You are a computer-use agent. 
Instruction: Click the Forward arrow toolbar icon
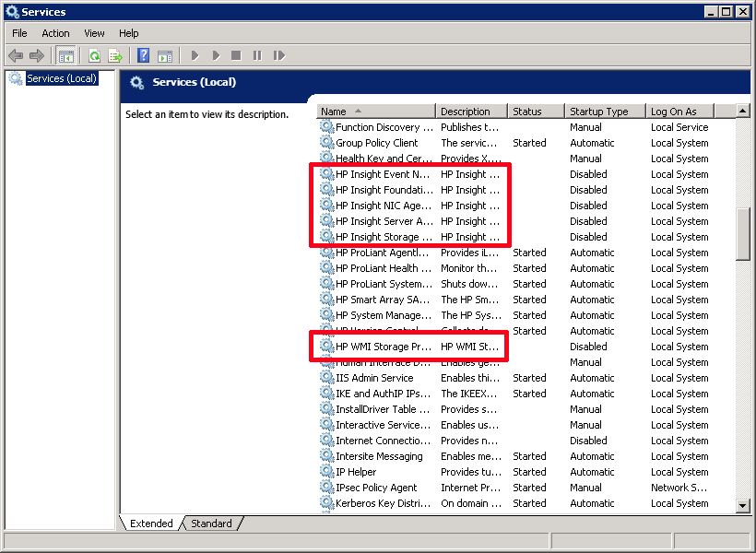point(37,55)
